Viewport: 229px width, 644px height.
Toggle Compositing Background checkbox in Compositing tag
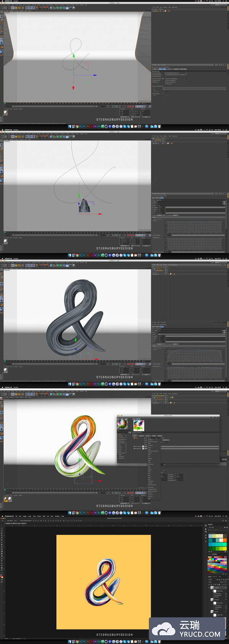click(186, 73)
